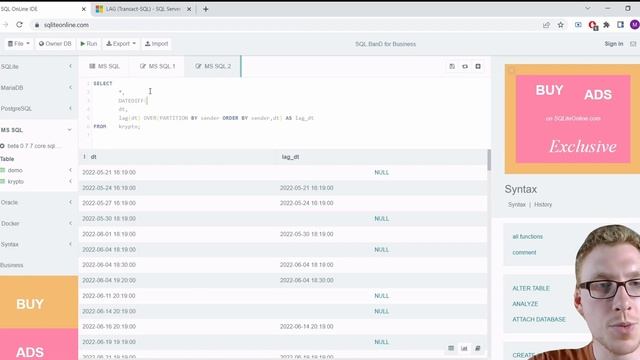Screen dimensions: 640x360
Task: Click the Owner DB button
Action: coord(55,44)
